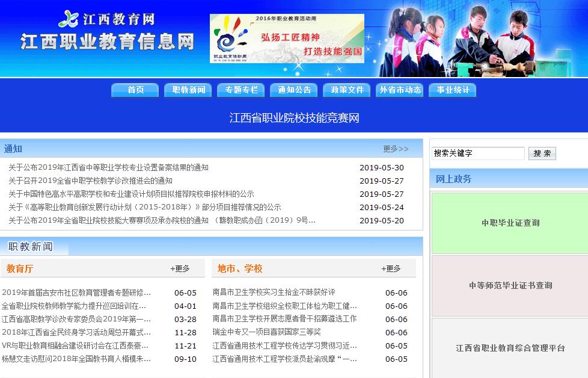Go to 首页 navigation tab
The image size is (588, 378).
click(135, 90)
